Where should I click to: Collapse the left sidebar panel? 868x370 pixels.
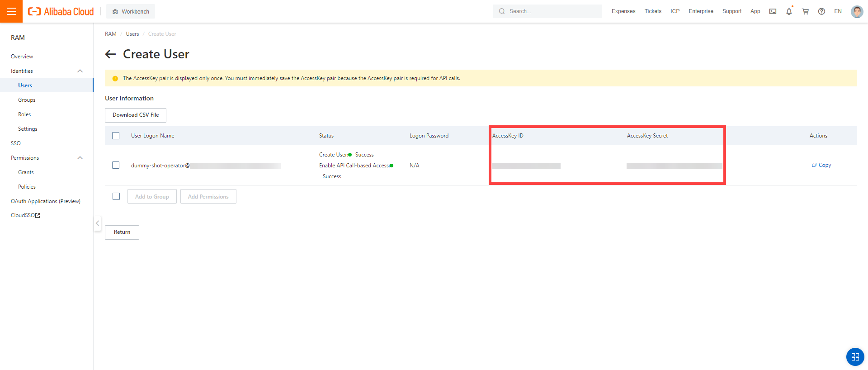click(97, 223)
